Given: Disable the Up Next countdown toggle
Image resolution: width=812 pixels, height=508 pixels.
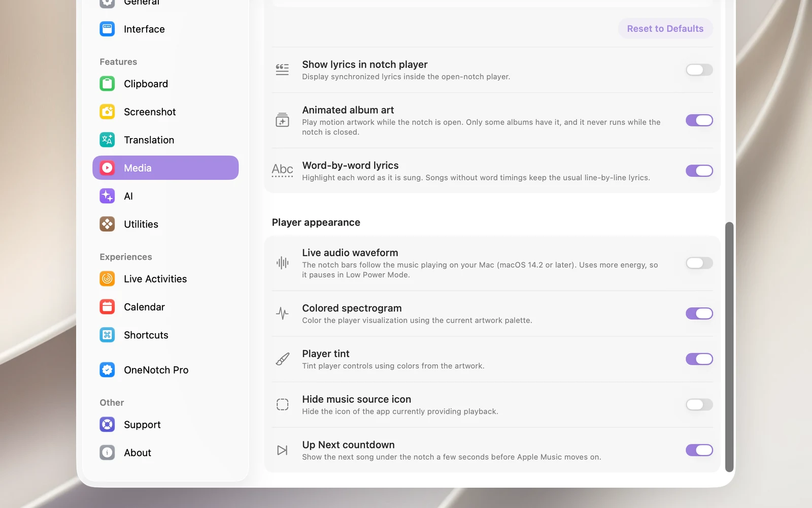Looking at the screenshot, I should click(x=699, y=450).
